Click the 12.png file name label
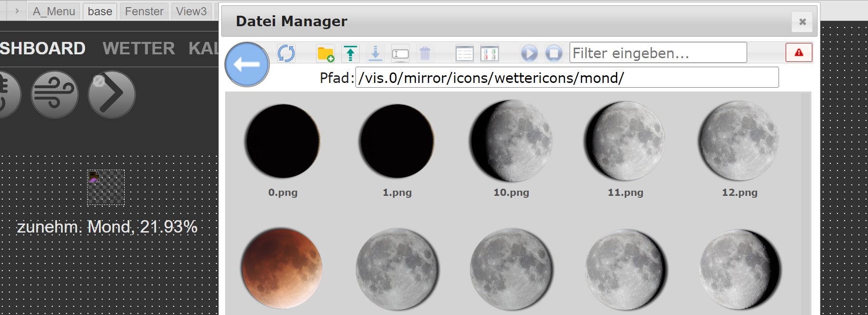This screenshot has width=868, height=315. pos(740,193)
